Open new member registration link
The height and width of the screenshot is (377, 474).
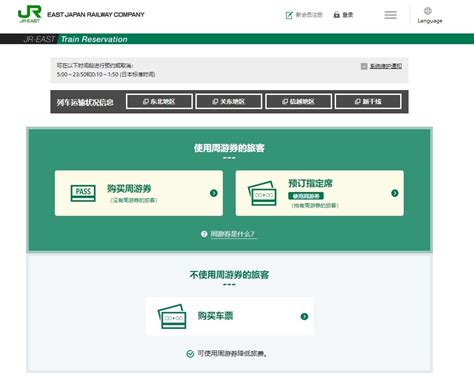304,15
